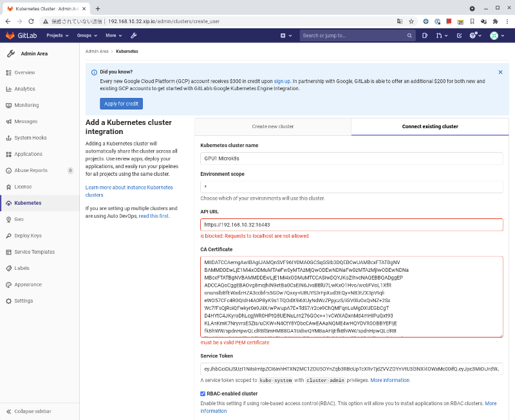Open the To-Do list icon

click(459, 35)
